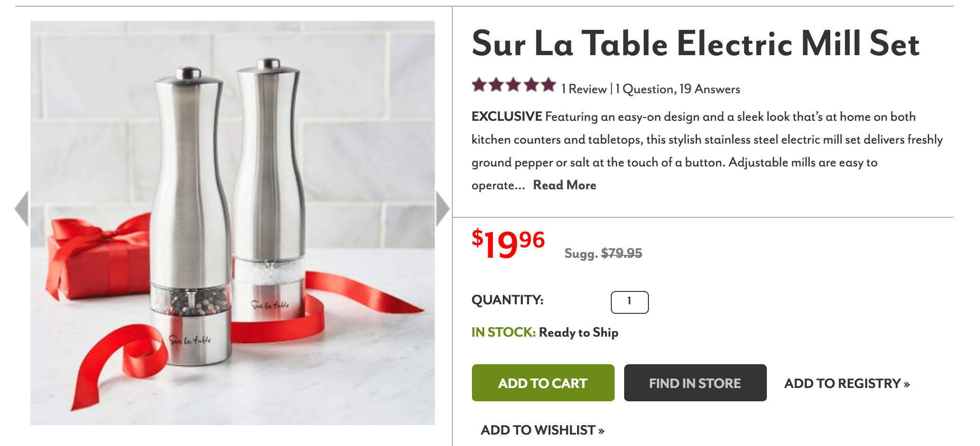
Task: Click Find in Store
Action: (695, 383)
